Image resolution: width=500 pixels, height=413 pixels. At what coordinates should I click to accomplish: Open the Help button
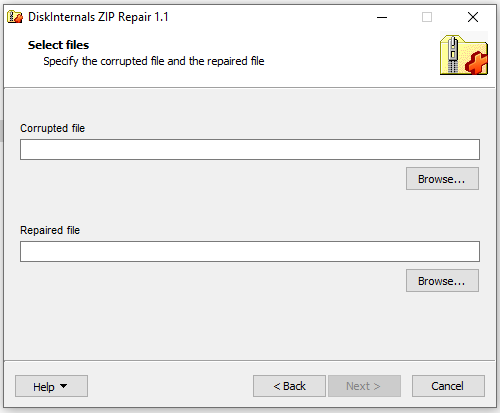[51, 386]
